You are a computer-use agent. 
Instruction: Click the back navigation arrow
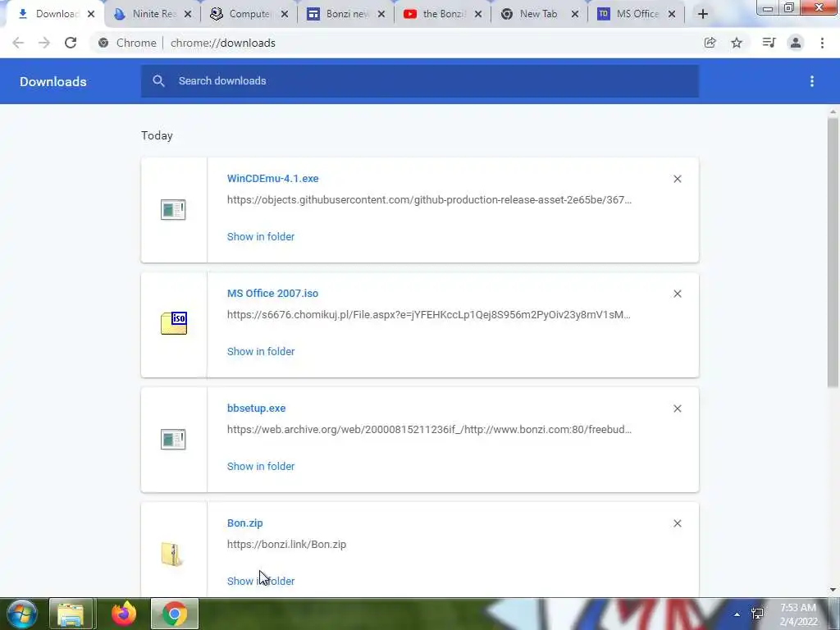point(18,43)
